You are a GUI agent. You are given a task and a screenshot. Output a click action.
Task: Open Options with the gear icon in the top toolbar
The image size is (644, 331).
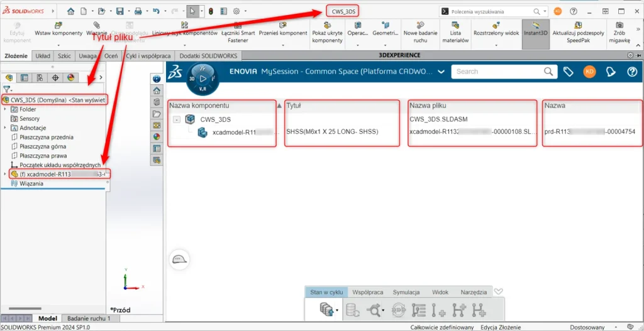coord(236,11)
